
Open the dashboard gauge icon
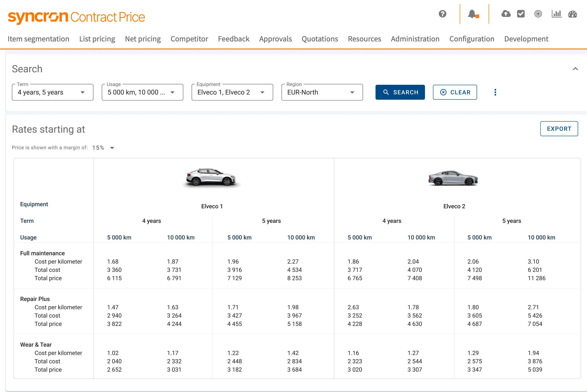(573, 14)
